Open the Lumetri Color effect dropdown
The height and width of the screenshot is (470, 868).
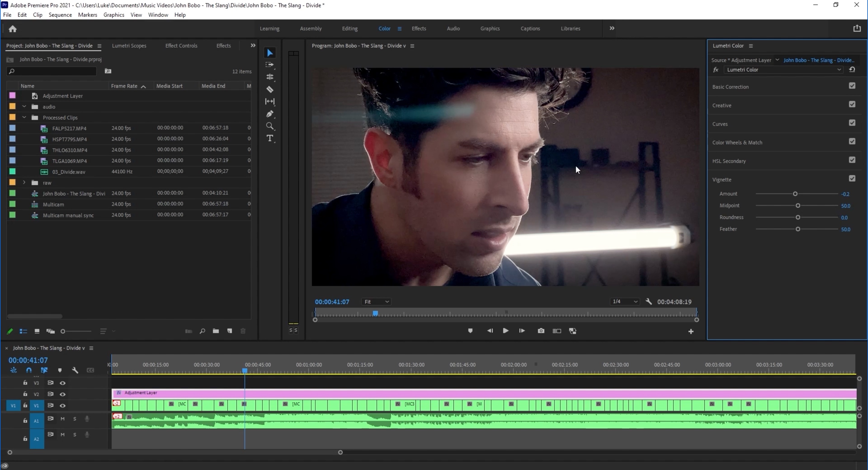click(783, 70)
